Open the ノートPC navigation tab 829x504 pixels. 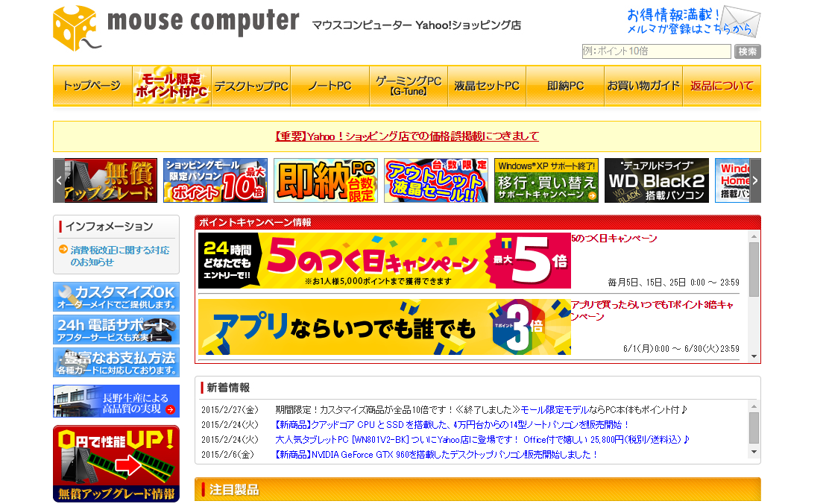click(330, 86)
